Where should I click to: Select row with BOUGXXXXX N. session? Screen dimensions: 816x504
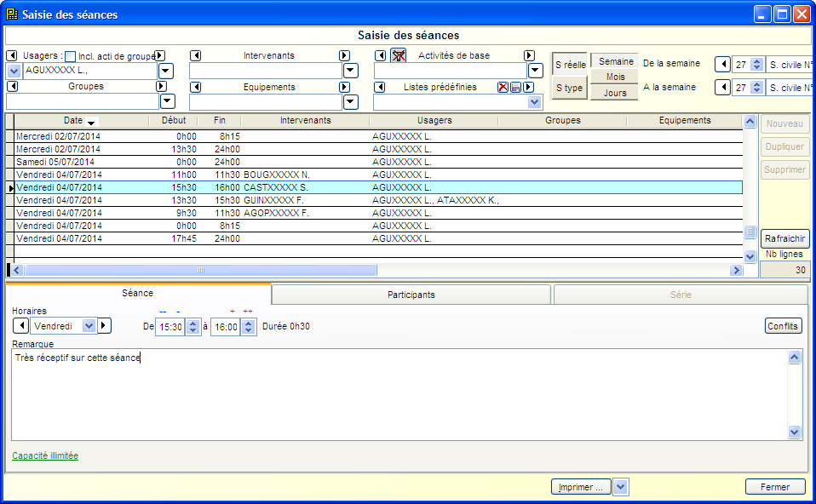coord(378,175)
